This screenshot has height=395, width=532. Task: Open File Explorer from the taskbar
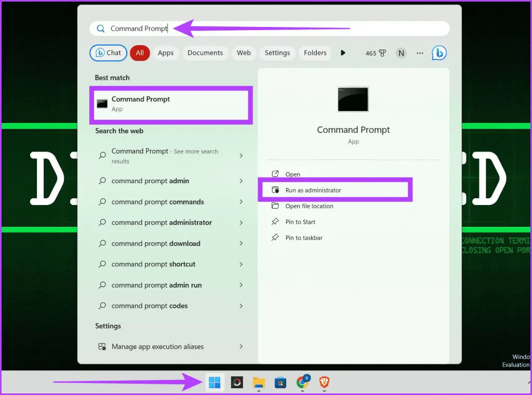point(259,383)
